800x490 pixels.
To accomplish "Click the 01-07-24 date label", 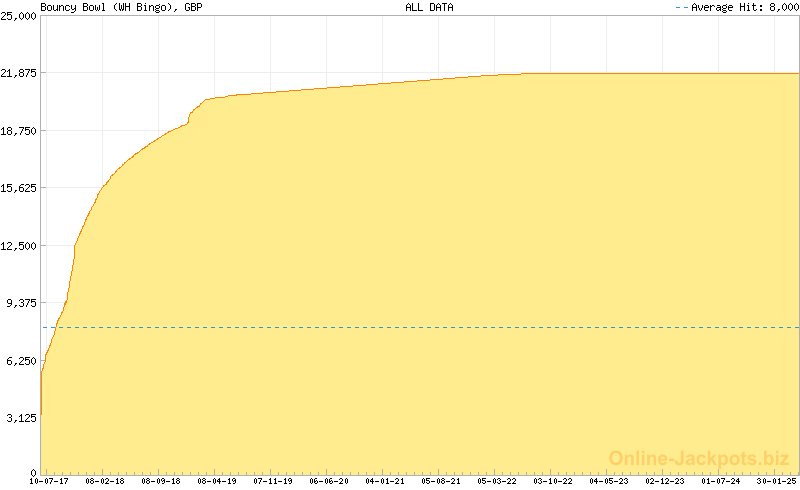I will pyautogui.click(x=721, y=481).
